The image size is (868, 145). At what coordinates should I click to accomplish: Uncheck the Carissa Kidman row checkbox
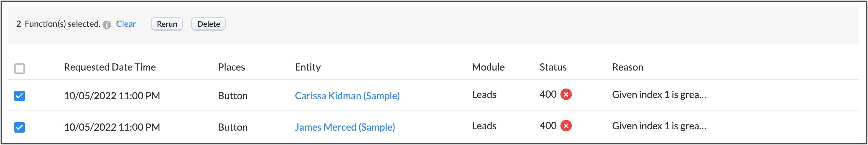click(20, 96)
